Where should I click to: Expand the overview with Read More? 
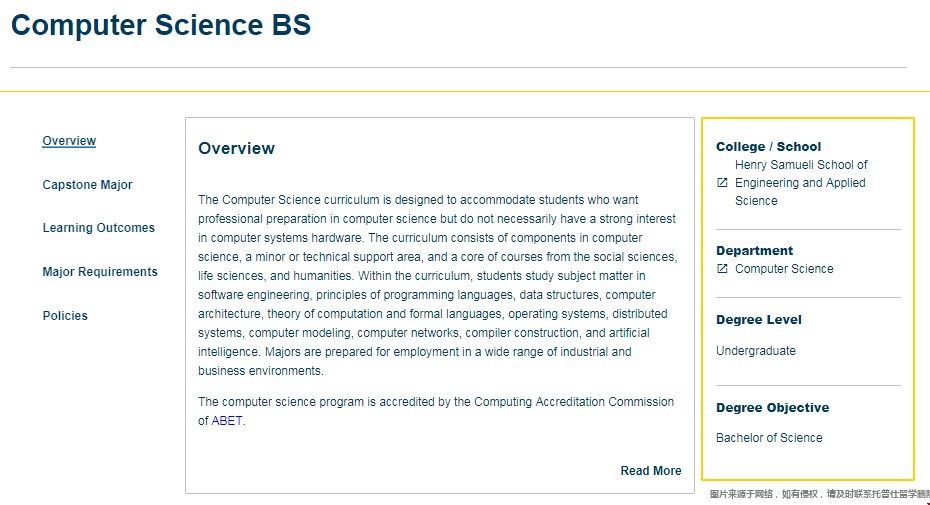(651, 471)
